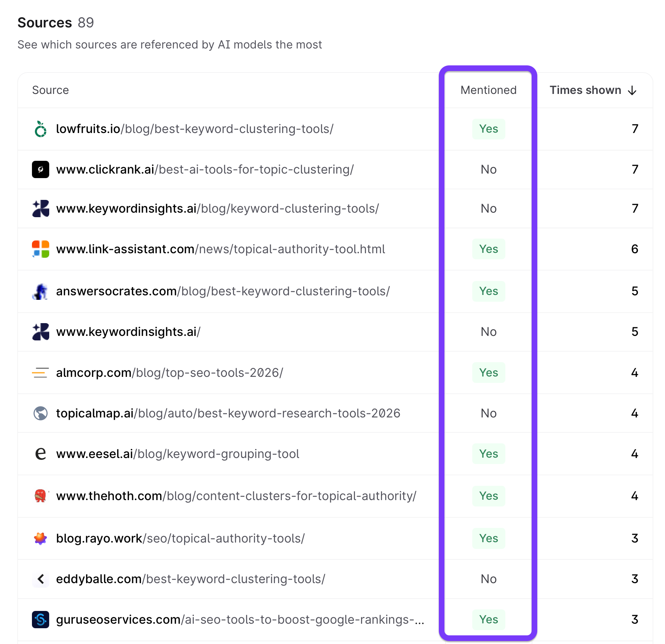Click the clickrank.ai black favicon
665x644 pixels.
point(41,169)
